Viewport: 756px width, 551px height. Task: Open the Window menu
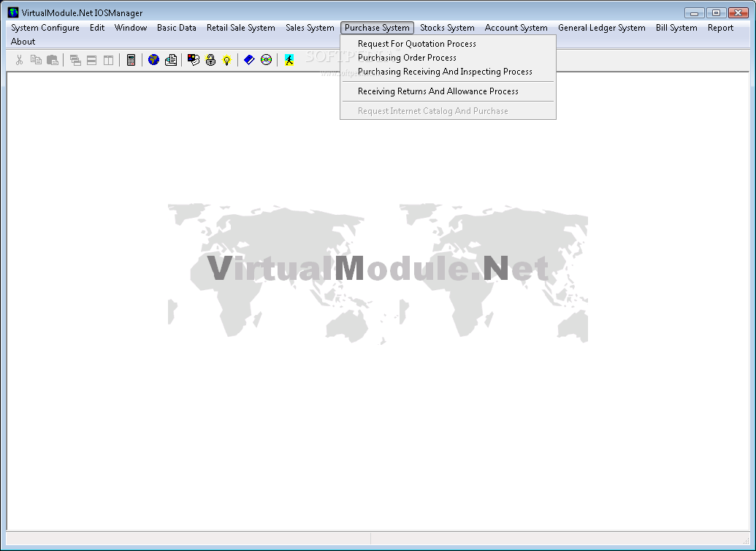click(131, 28)
